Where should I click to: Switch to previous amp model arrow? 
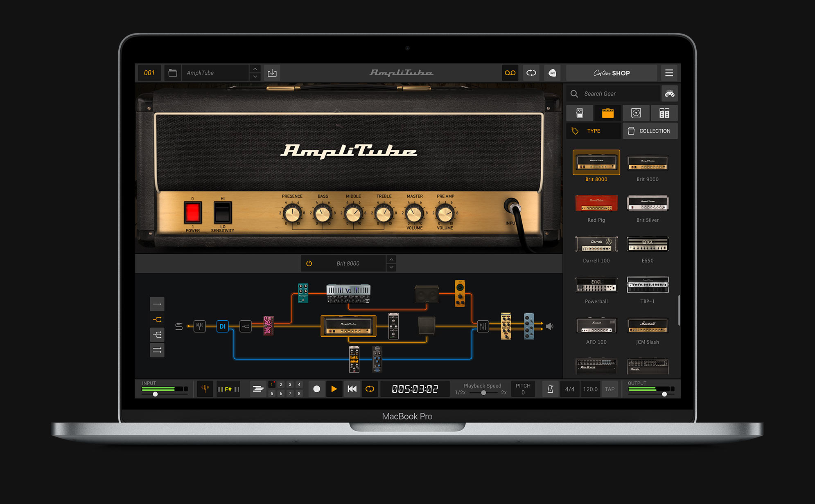pos(391,259)
